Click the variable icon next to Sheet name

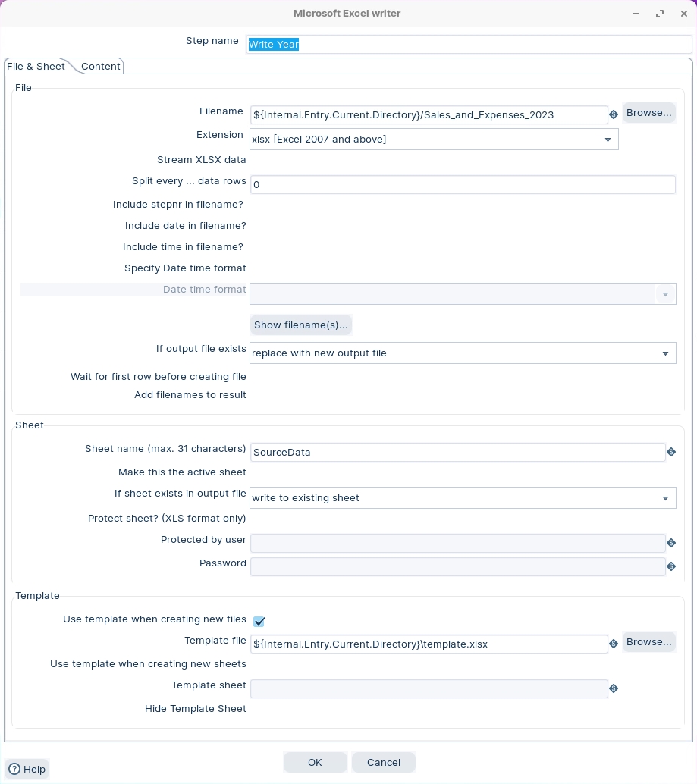coord(671,452)
